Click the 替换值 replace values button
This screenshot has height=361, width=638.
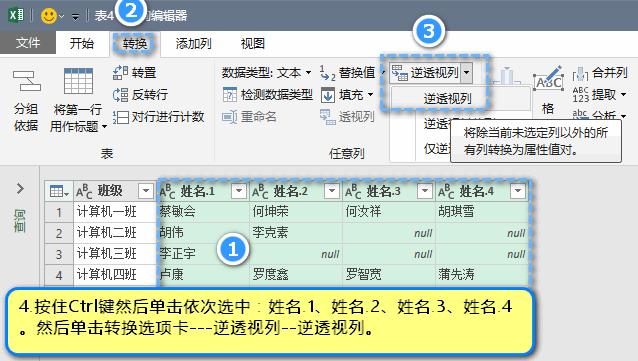(x=347, y=73)
